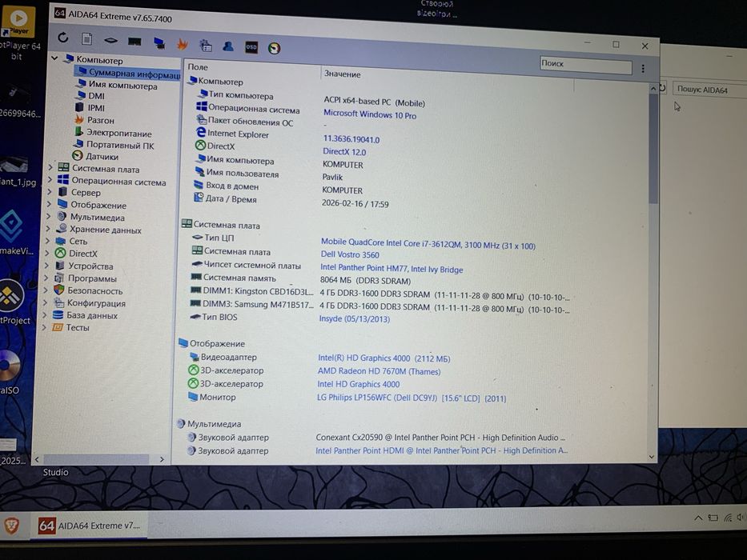Screen dimensions: 747x560
Task: Open the OSD panel toolbar icon
Action: coord(251,46)
